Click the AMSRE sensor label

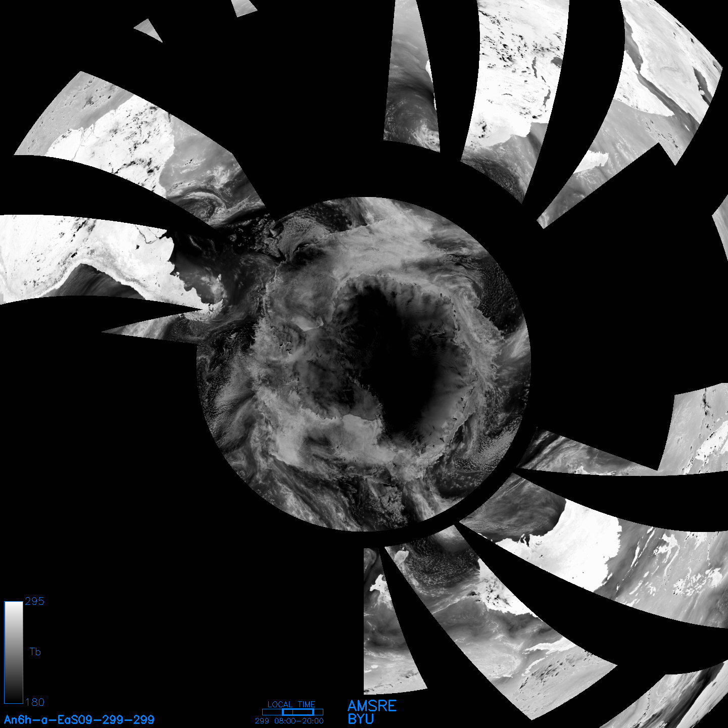(372, 706)
